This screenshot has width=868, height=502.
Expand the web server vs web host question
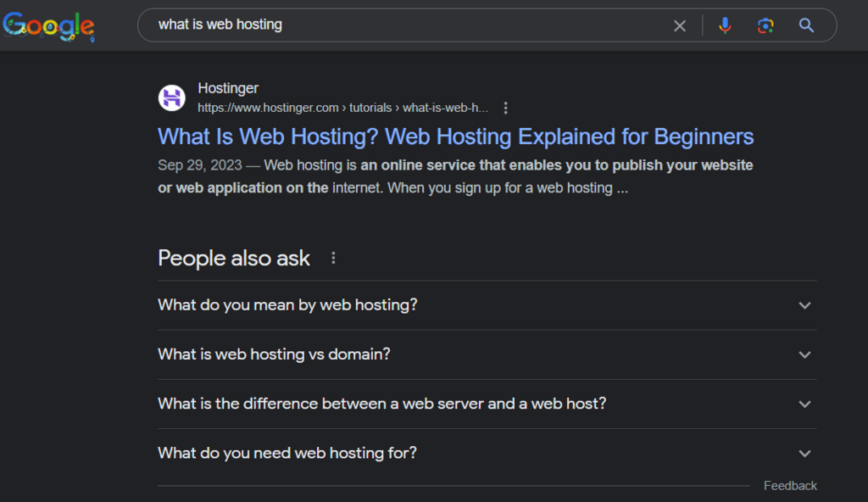487,404
